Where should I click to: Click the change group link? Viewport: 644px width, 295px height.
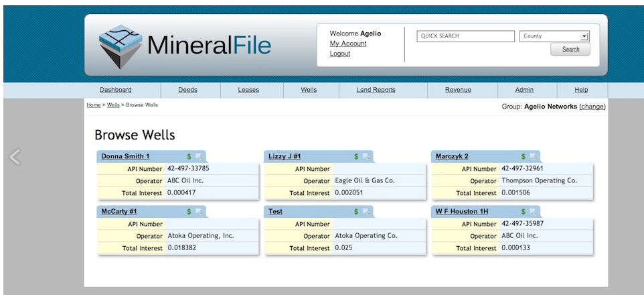click(592, 106)
